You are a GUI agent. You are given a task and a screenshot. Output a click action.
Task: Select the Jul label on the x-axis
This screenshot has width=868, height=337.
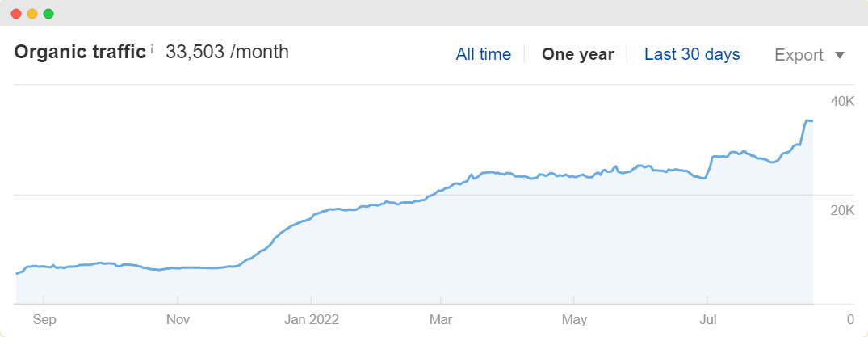[x=707, y=320]
